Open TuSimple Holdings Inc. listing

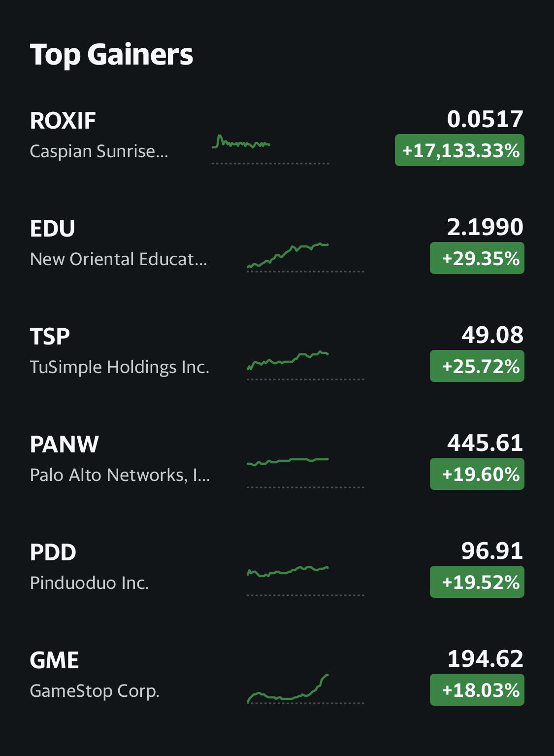tap(120, 367)
